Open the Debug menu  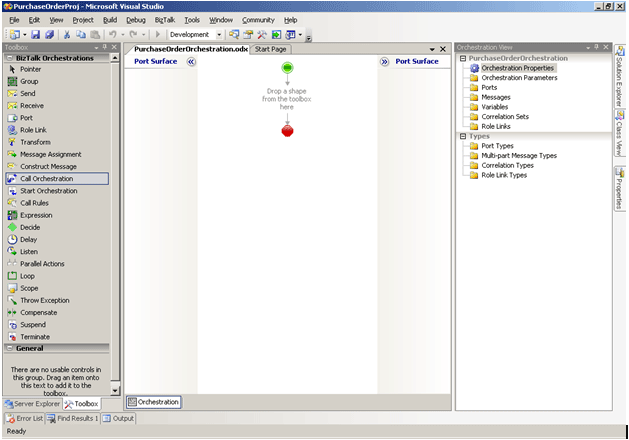pos(136,20)
